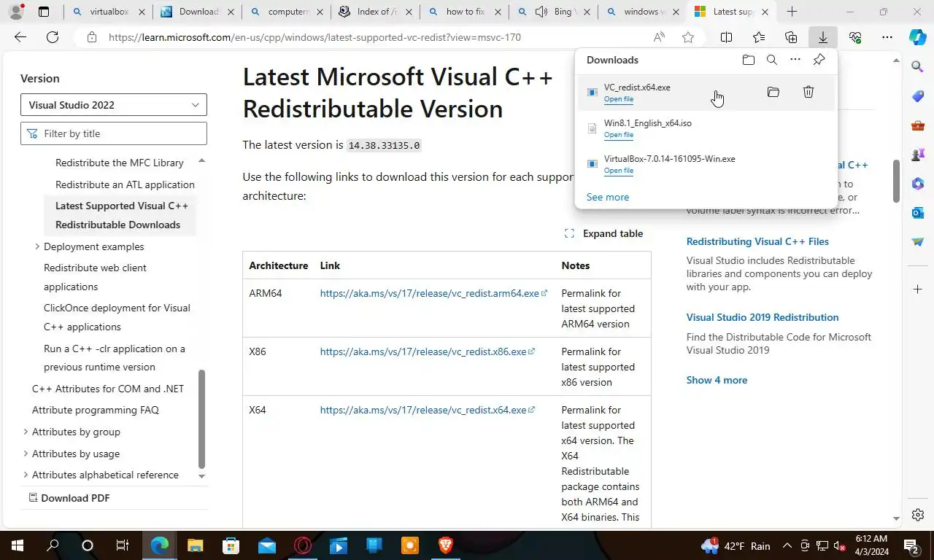The width and height of the screenshot is (934, 560).
Task: Switch to the virtualbox search tab
Action: (x=108, y=12)
